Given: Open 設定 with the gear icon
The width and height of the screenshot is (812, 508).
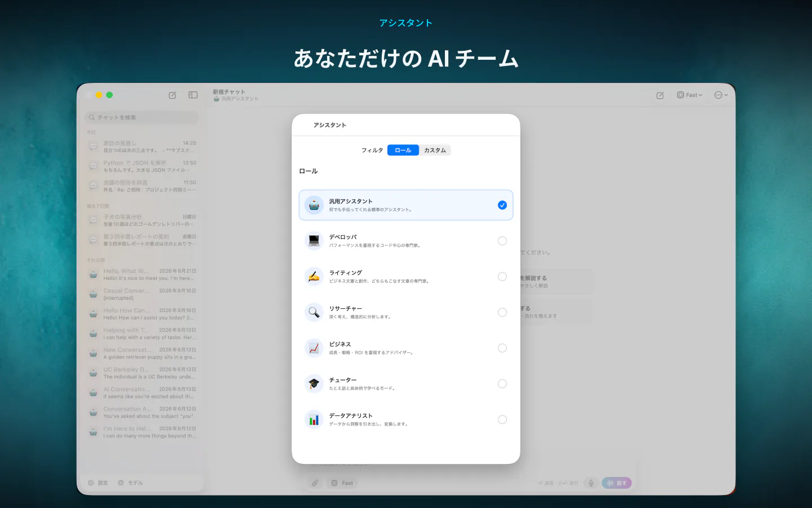Looking at the screenshot, I should (98, 483).
